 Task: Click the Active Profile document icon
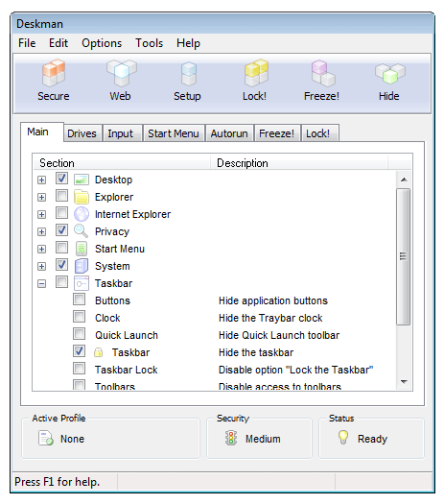(46, 438)
